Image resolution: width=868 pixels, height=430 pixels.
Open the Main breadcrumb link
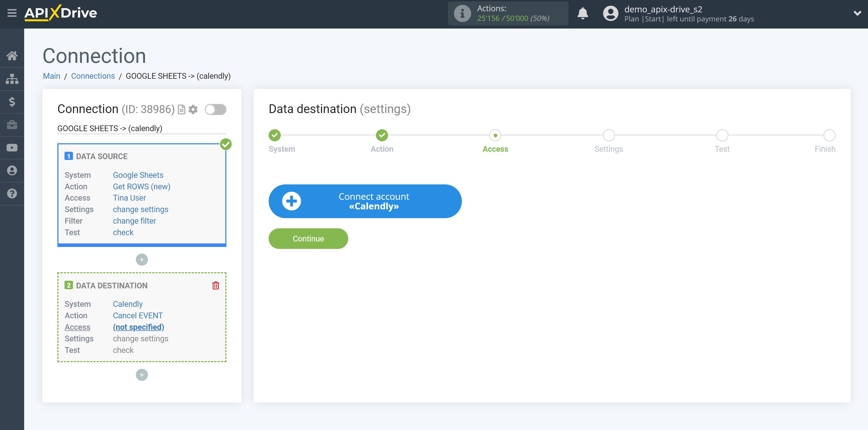pyautogui.click(x=51, y=76)
